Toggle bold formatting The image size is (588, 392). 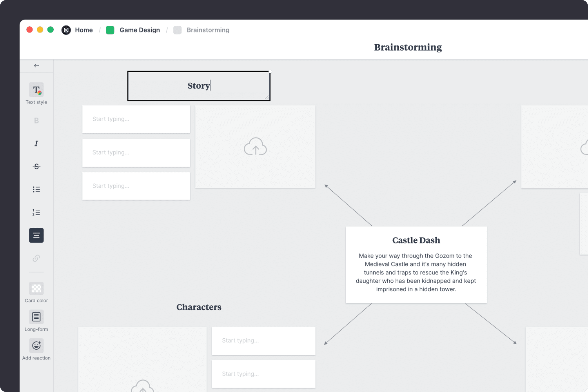36,120
